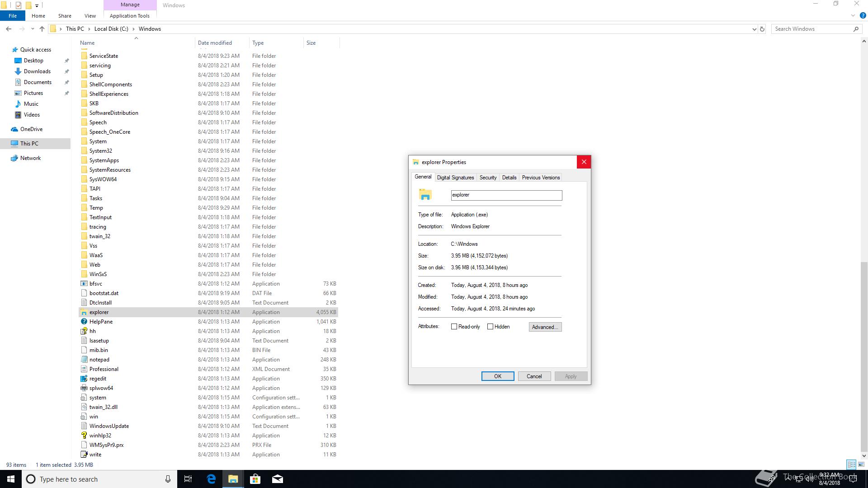
Task: Switch to the Previous Versions tab
Action: [541, 178]
